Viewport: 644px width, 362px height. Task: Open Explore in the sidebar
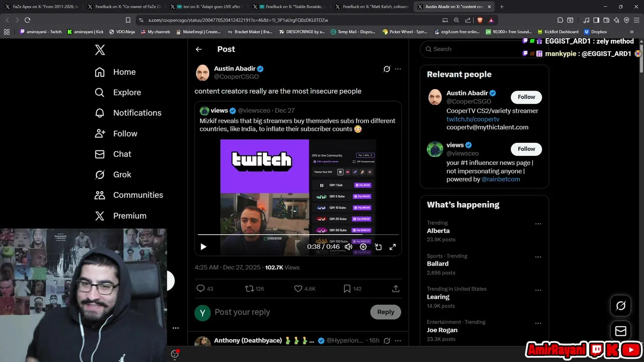[118, 93]
